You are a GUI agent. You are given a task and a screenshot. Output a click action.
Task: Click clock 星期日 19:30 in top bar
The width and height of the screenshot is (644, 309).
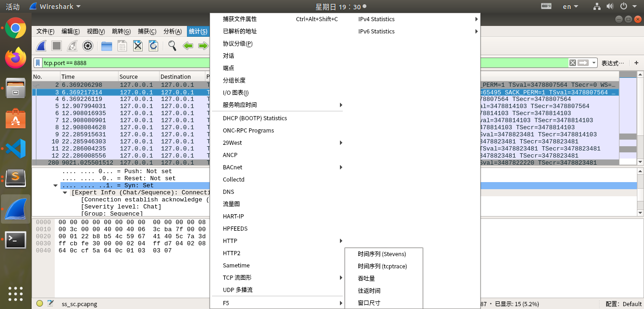(338, 7)
